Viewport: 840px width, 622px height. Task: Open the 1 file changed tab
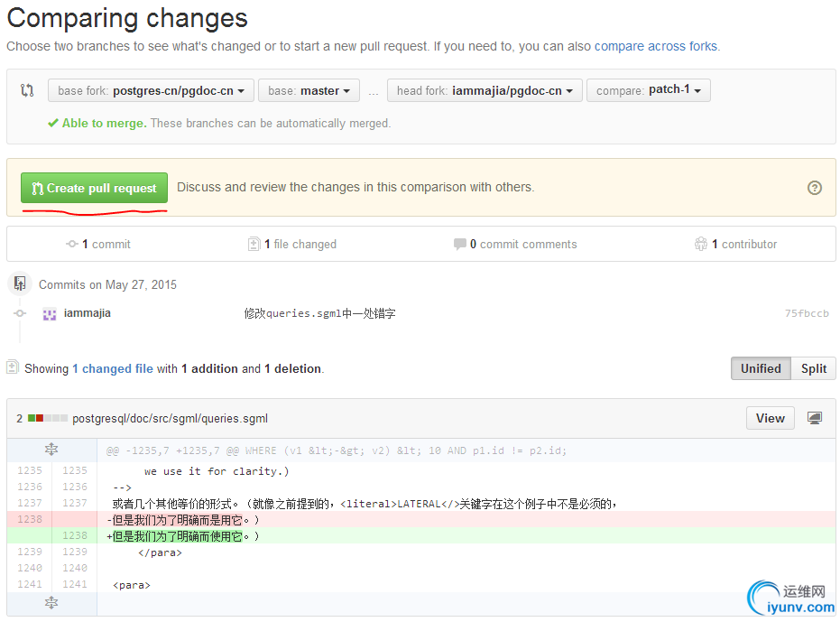292,244
